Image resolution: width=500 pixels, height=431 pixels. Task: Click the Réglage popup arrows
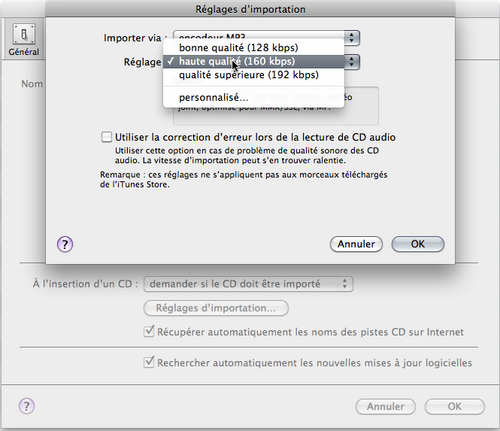point(351,62)
